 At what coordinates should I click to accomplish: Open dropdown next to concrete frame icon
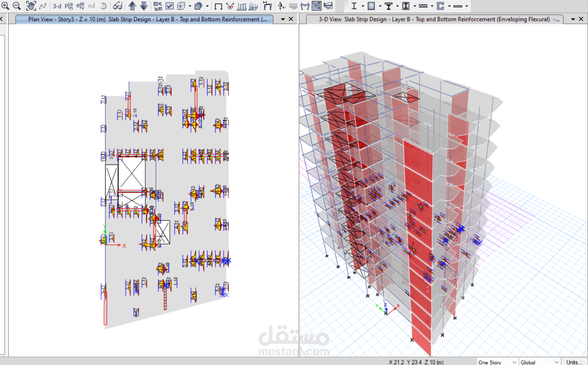coord(380,6)
